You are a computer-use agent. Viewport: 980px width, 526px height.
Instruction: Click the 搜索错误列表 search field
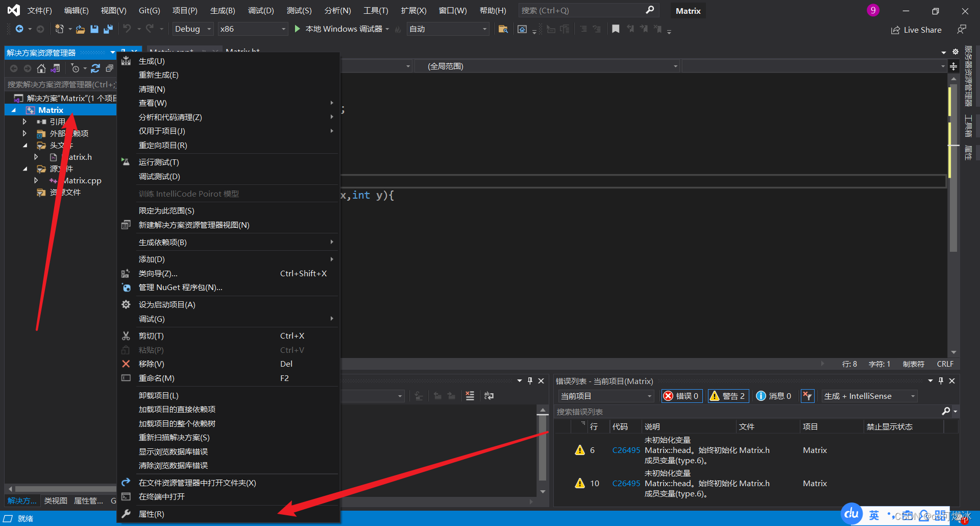pyautogui.click(x=748, y=412)
